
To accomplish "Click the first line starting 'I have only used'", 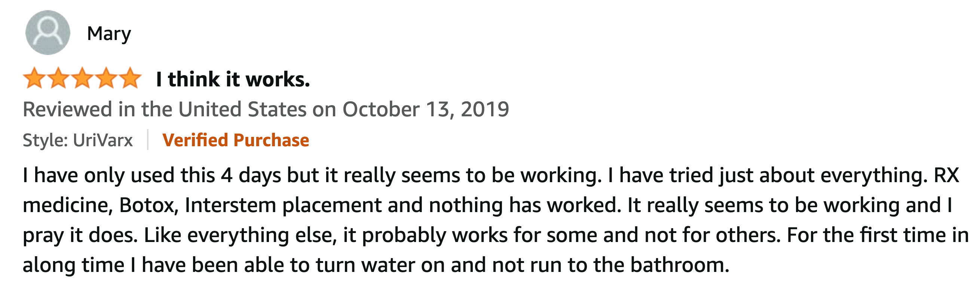I will pos(491,175).
